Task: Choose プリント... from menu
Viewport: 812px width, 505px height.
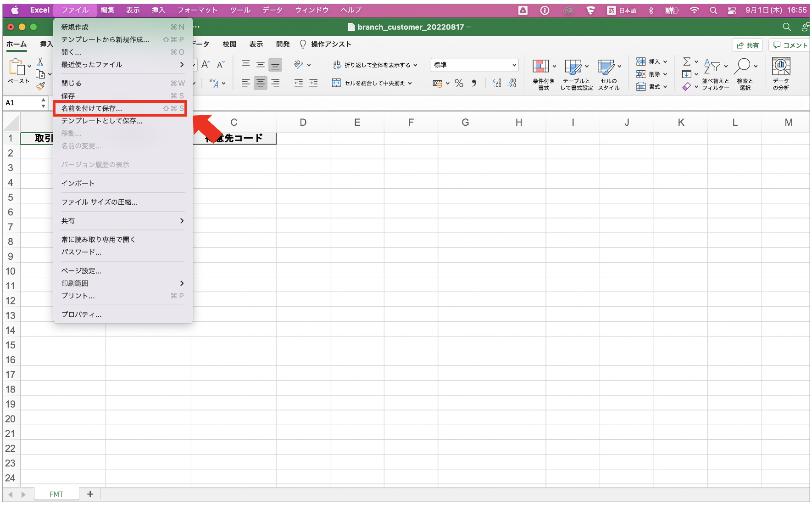Action: pos(123,296)
